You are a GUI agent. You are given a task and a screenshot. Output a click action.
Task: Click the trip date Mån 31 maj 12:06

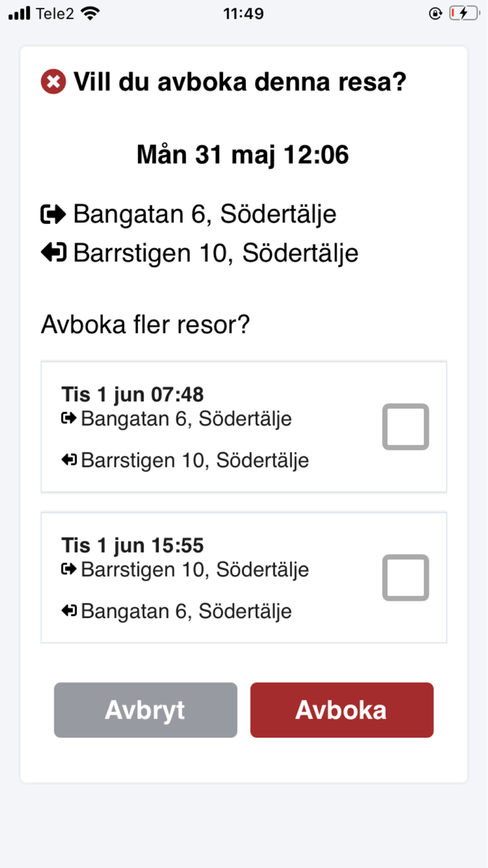(242, 154)
